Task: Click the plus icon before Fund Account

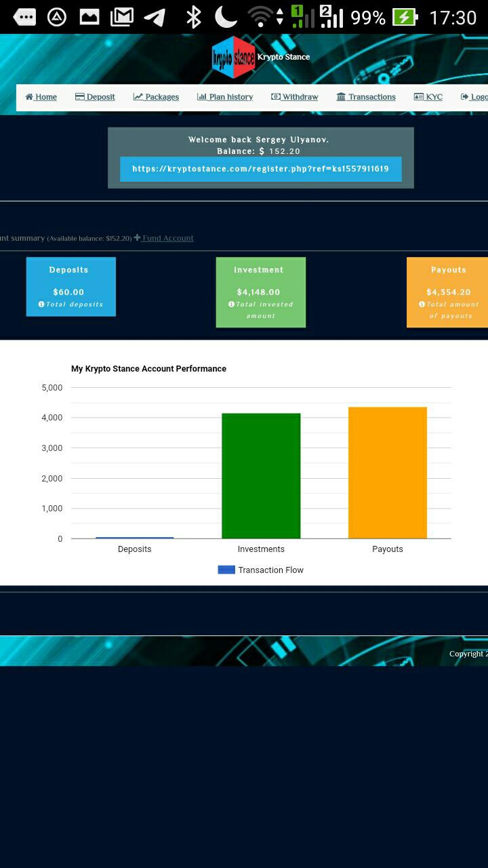Action: tap(137, 238)
